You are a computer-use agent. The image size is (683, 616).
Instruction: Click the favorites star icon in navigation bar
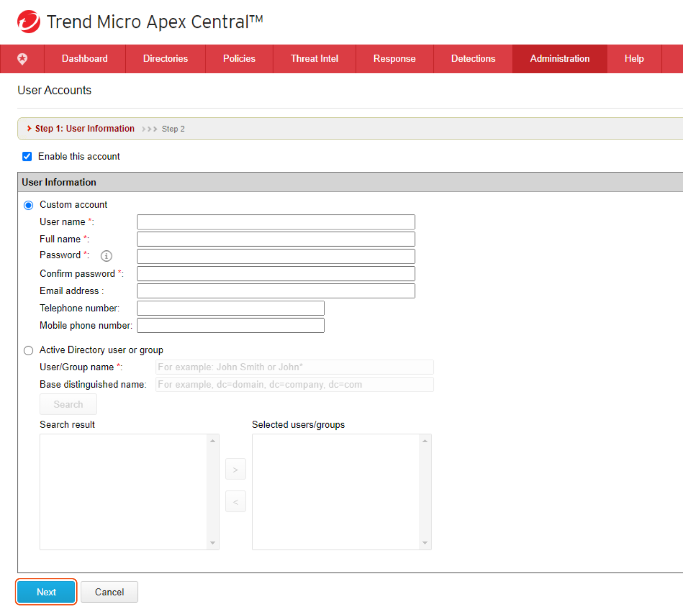[x=22, y=59]
